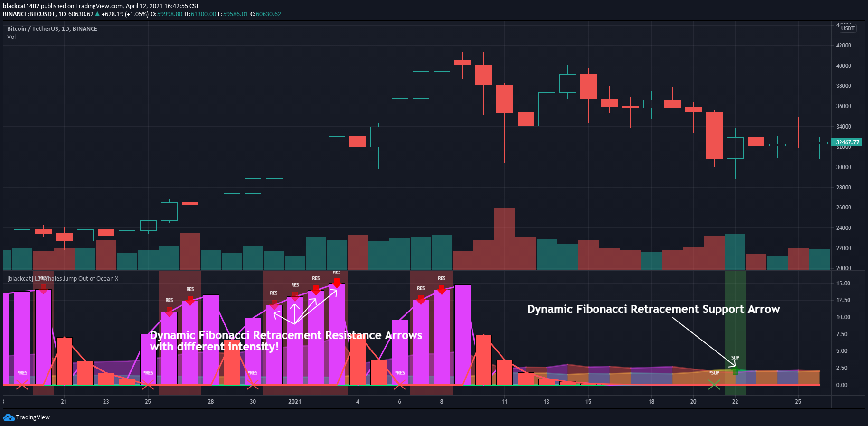Click the 'Dynamic Fibonacci Retracement Support Arrow' annotation text
868x426 pixels.
click(653, 310)
